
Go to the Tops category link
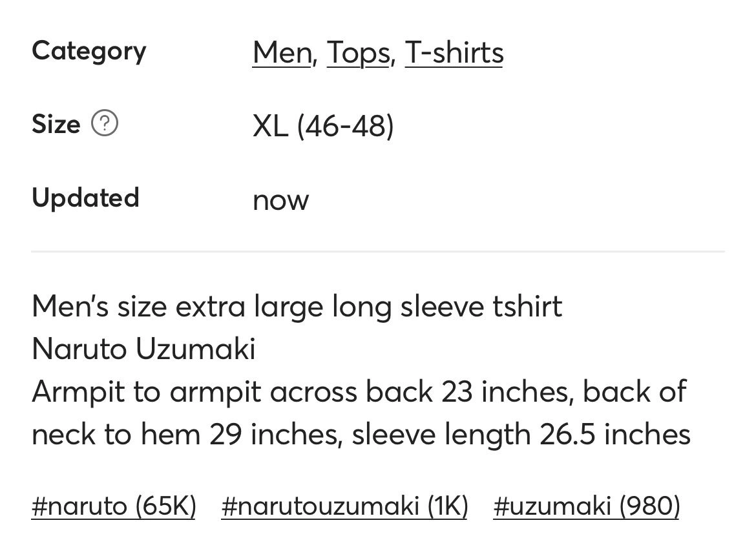(358, 52)
